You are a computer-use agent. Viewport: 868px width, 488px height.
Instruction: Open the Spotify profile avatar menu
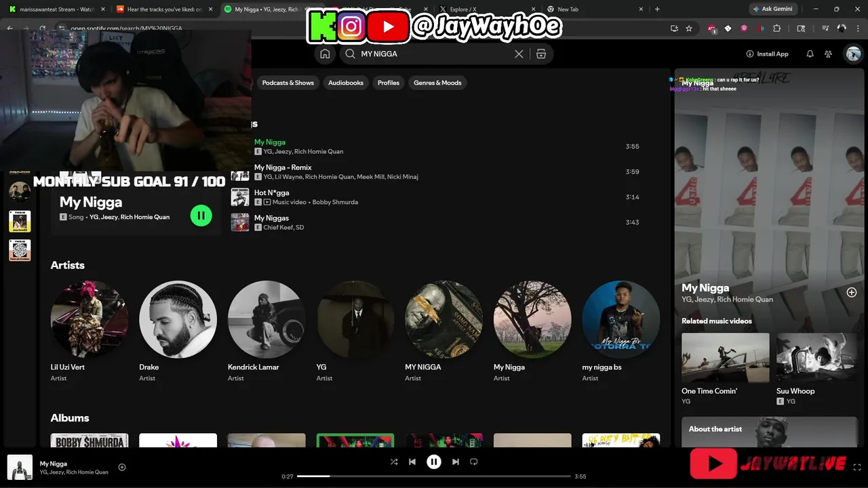(852, 54)
